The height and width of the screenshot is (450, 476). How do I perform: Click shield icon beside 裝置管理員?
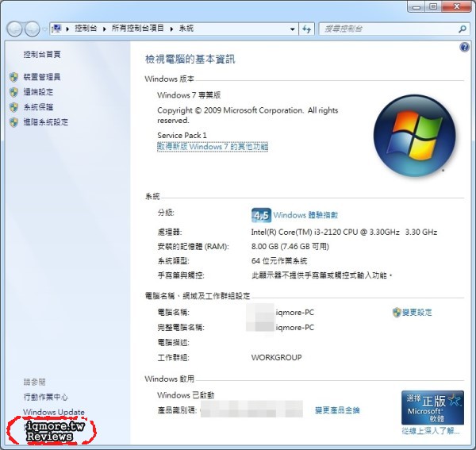tap(13, 77)
